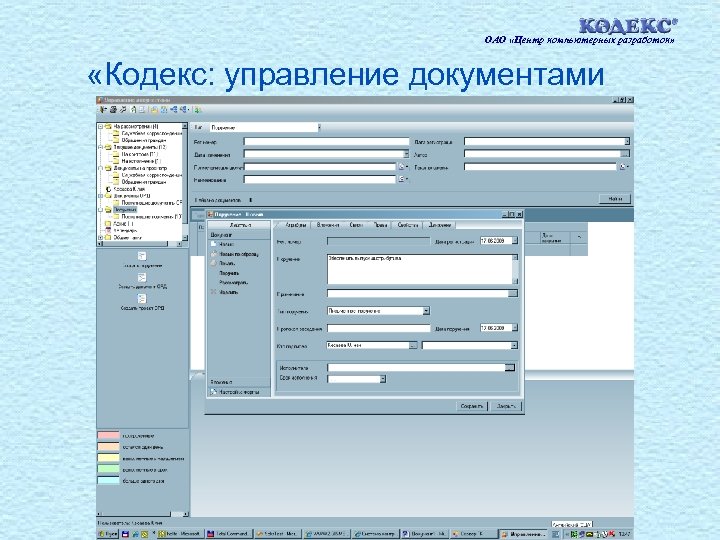The width and height of the screenshot is (720, 540).
Task: Click the red tray icon next to clock
Action: pos(612,534)
